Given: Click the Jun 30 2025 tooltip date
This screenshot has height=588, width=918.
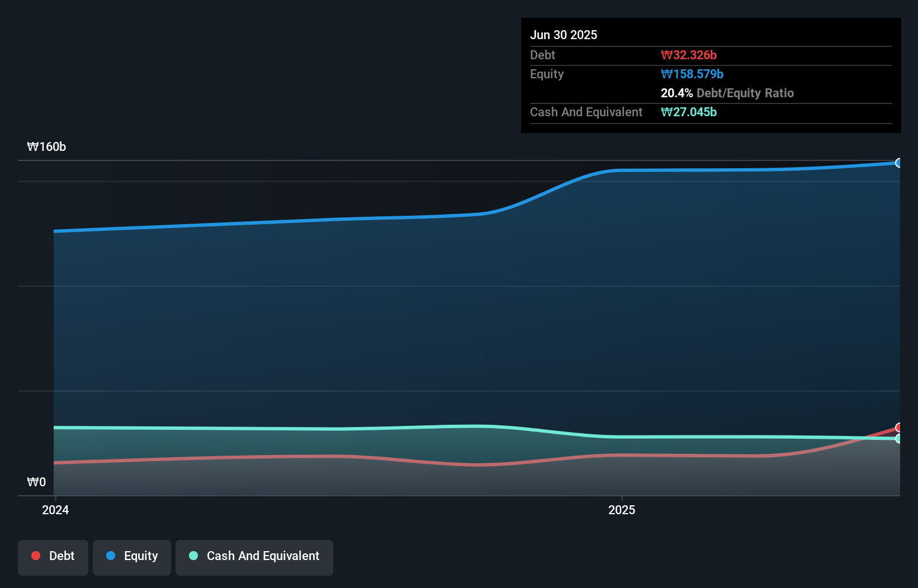Looking at the screenshot, I should click(564, 35).
